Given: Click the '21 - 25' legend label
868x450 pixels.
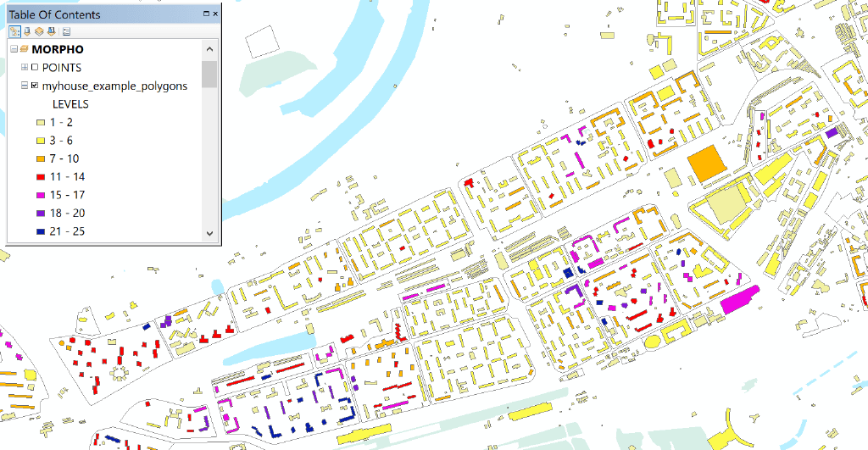Looking at the screenshot, I should [67, 231].
